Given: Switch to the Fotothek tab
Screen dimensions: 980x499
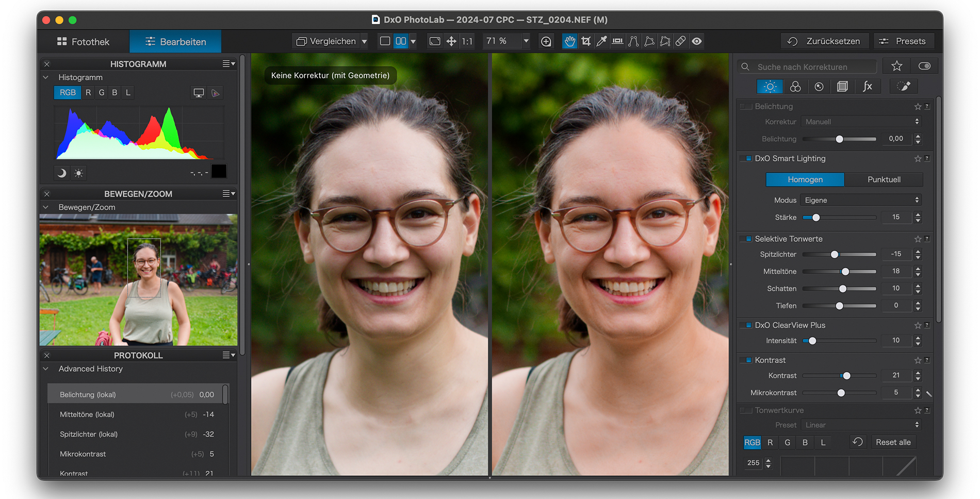Looking at the screenshot, I should pos(83,42).
